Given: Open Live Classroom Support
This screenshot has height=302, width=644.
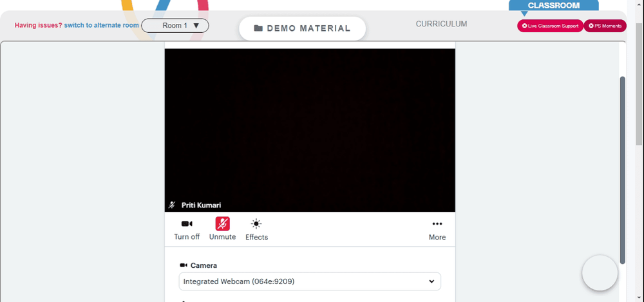Looking at the screenshot, I should click(550, 26).
